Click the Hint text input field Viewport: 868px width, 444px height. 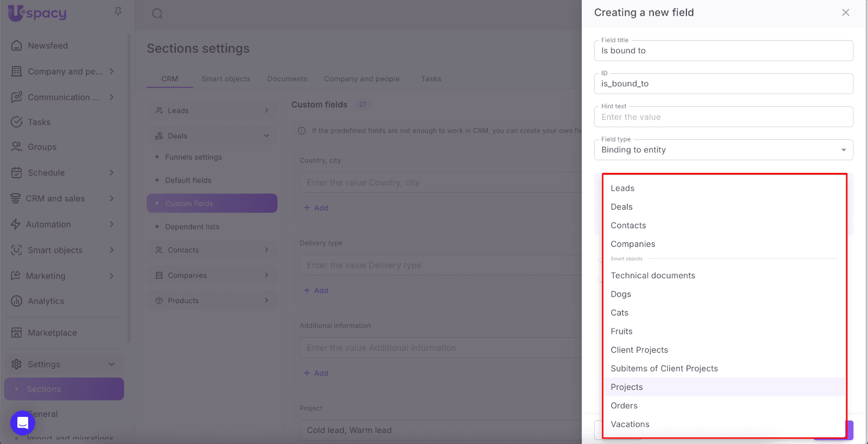coord(723,117)
